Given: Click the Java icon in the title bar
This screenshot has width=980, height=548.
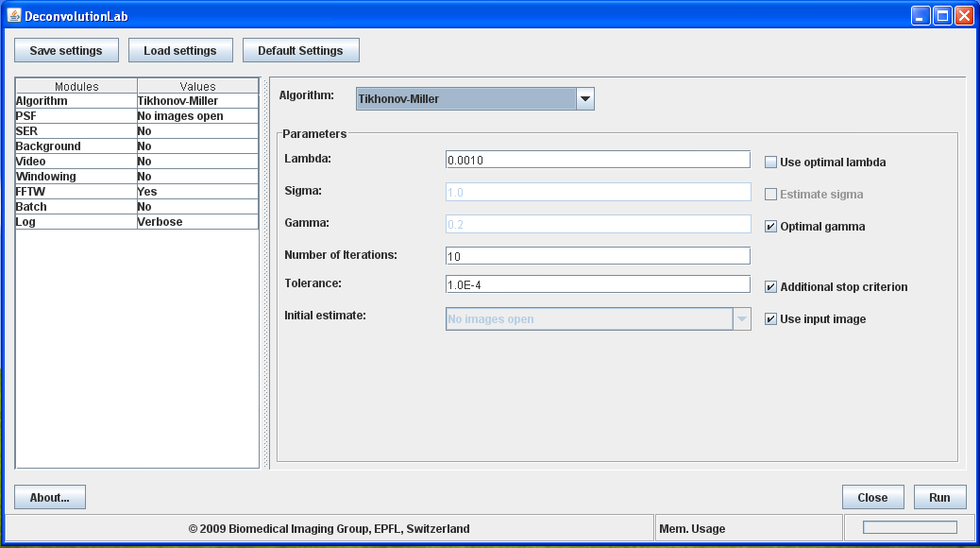Looking at the screenshot, I should click(x=14, y=16).
